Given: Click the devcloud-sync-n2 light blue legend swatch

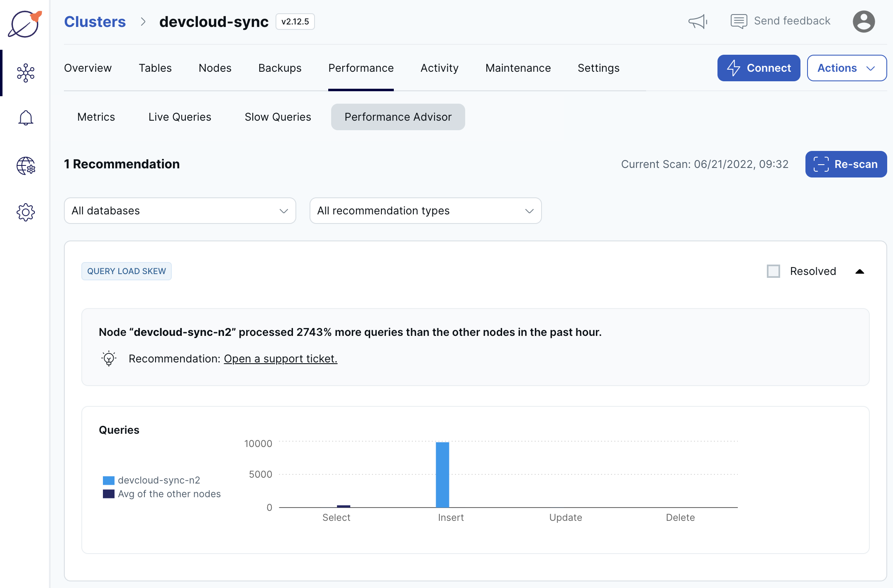Looking at the screenshot, I should (109, 480).
